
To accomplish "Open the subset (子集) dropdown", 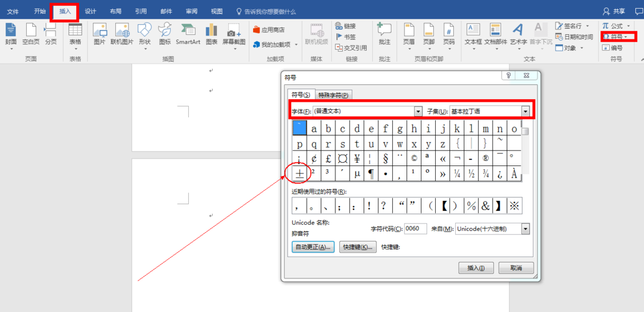I will tap(525, 111).
